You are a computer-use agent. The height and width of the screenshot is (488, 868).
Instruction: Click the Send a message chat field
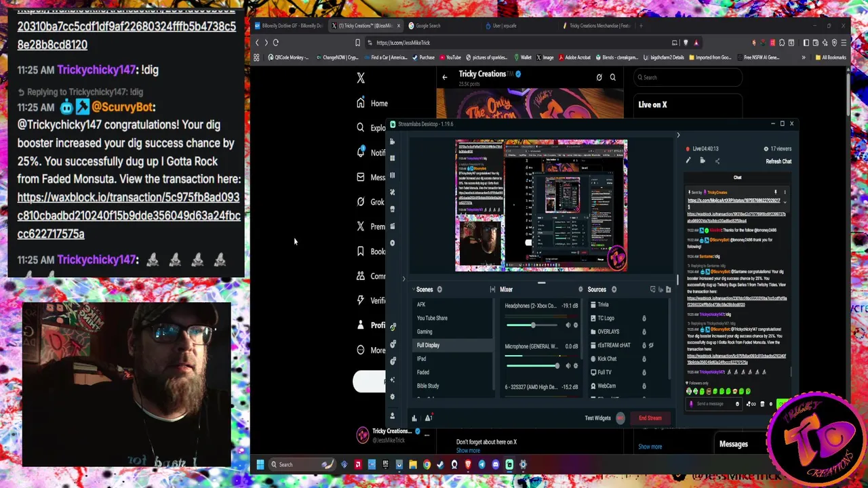(715, 404)
